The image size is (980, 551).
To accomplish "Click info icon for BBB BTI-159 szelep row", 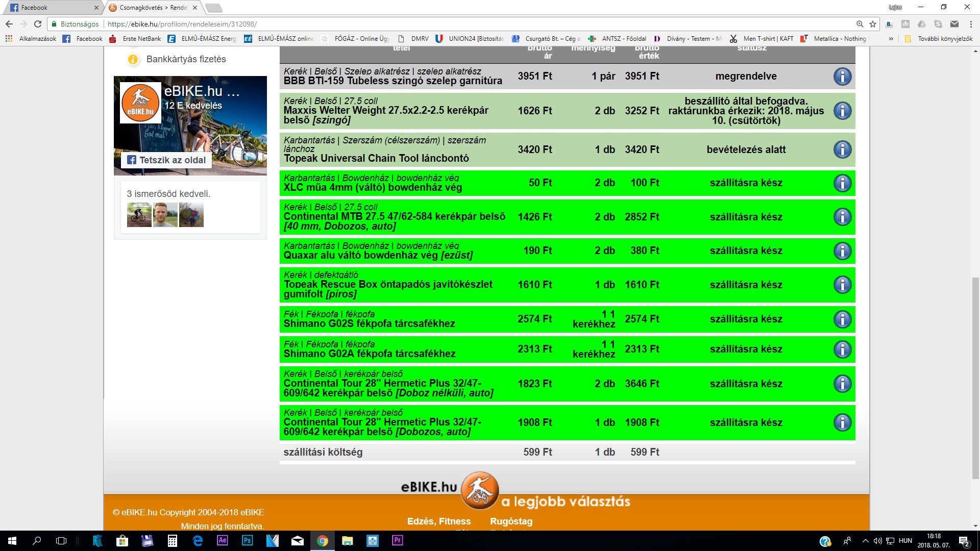I will 842,77.
